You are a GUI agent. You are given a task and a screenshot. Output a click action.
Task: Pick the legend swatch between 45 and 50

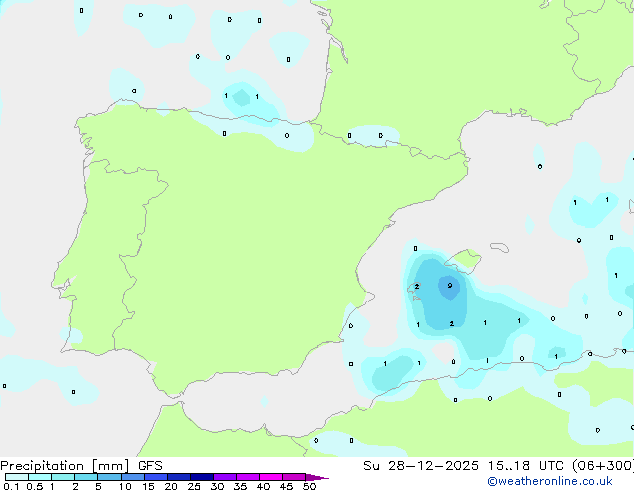(294, 477)
